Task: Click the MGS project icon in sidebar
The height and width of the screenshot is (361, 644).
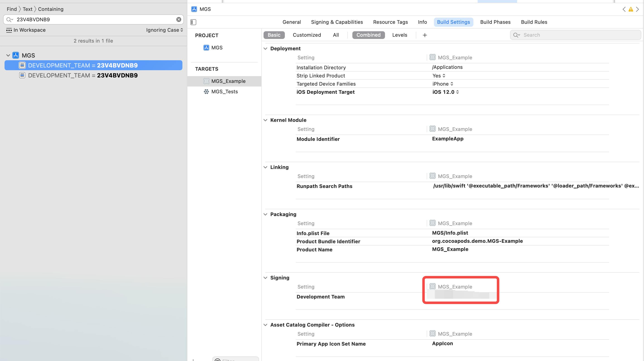Action: tap(15, 55)
